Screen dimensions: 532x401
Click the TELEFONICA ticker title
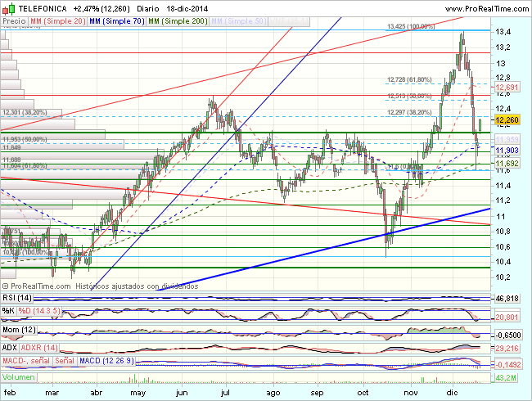tap(43, 9)
